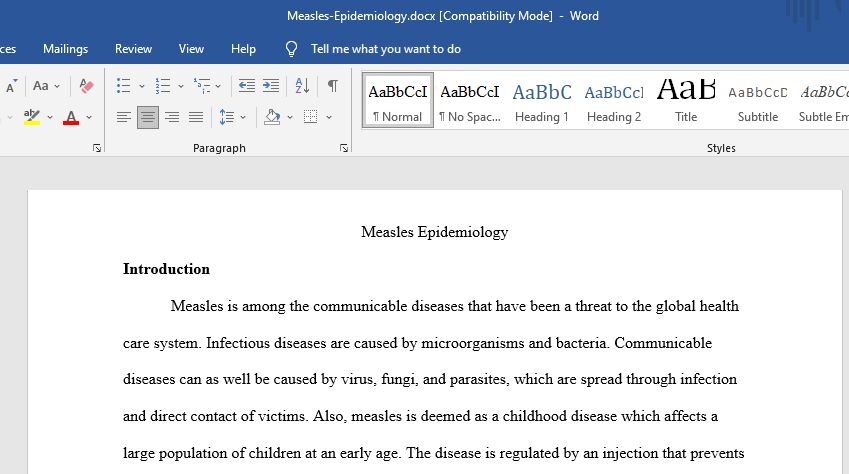Expand borders dropdown arrow
Screen dimensions: 849x474
tap(329, 117)
